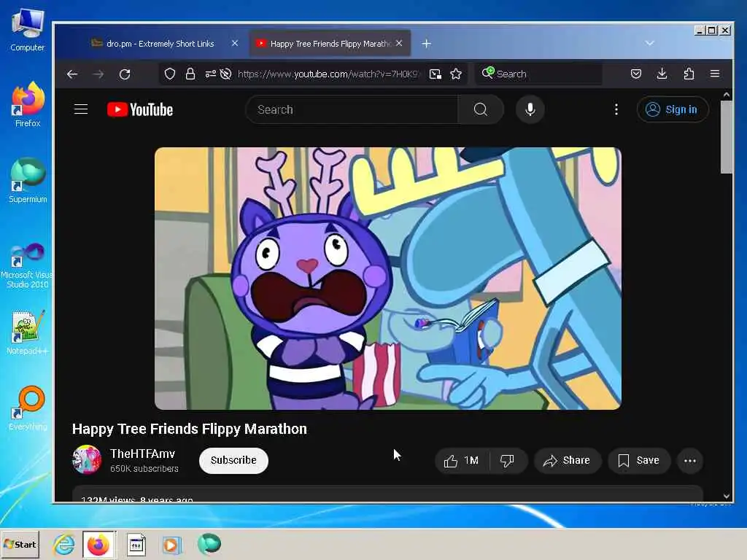Go back with the browser back arrow
Screen dimensions: 747x560
72,74
